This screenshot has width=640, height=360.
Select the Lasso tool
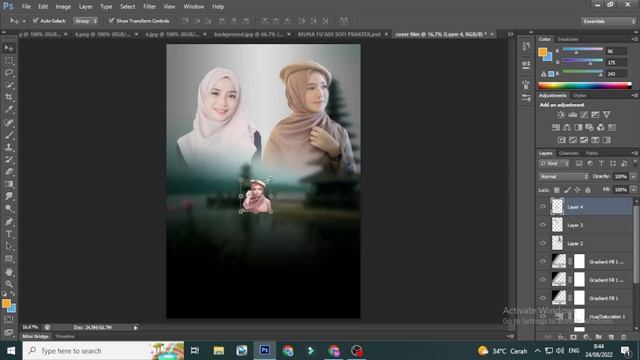(x=9, y=73)
